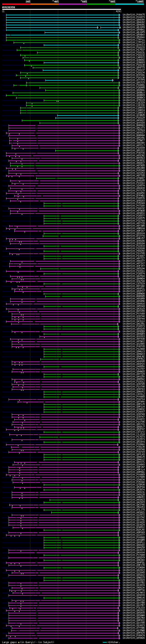Click the cyan alignment bar for UniRef100_P08475
The height and width of the screenshot is (644, 146).
tap(63, 15)
